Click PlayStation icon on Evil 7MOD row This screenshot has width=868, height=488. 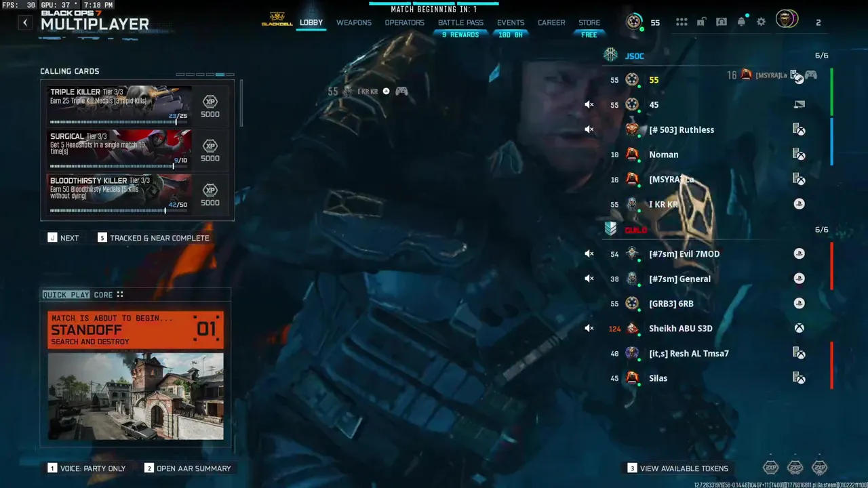point(800,253)
